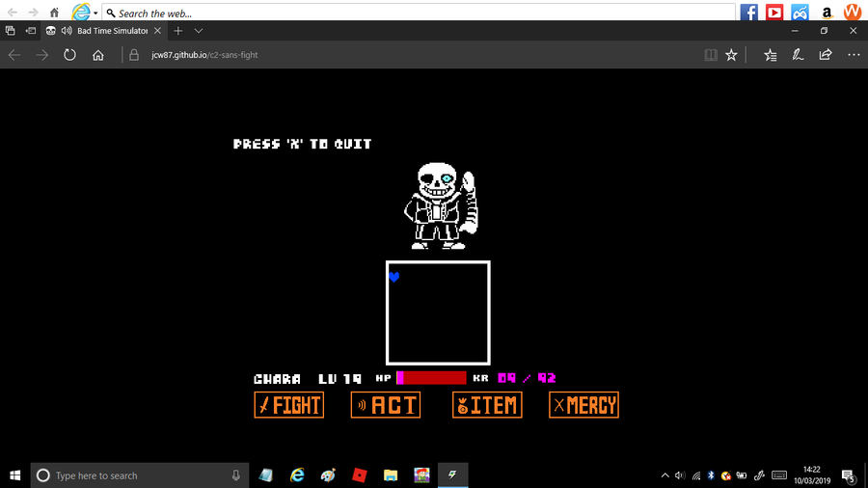Open Amazon shortcut in toolbar

pyautogui.click(x=827, y=13)
